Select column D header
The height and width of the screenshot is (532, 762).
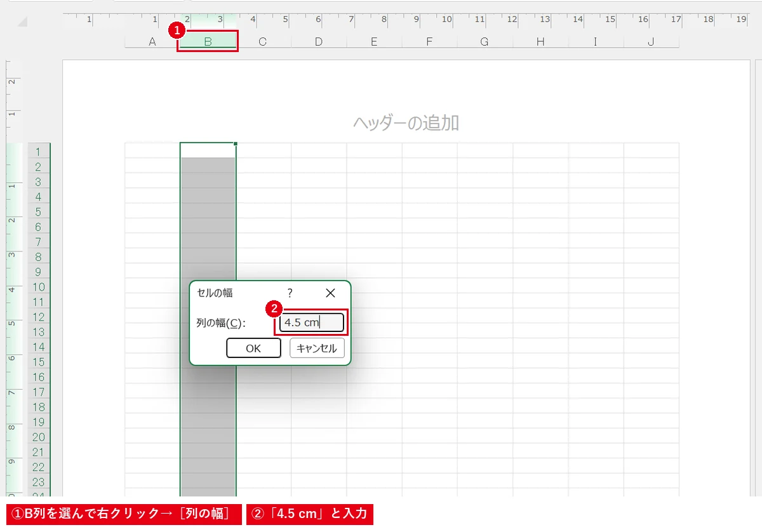(319, 42)
